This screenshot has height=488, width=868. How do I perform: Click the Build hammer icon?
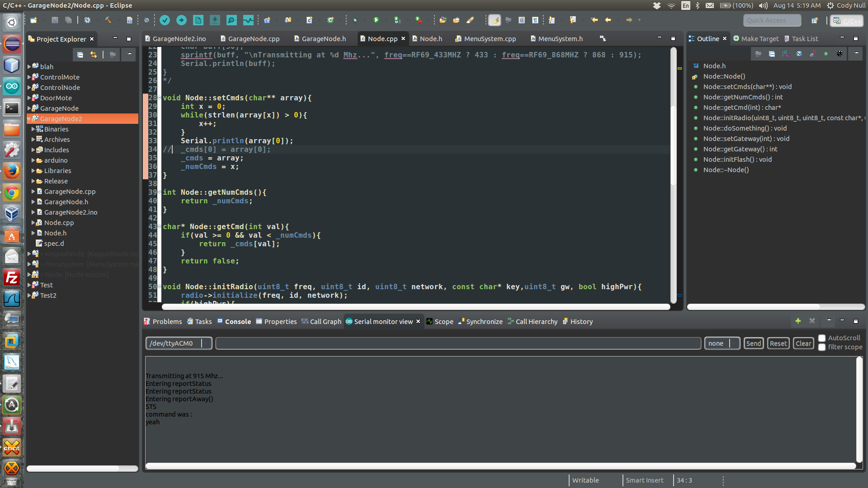(x=108, y=20)
